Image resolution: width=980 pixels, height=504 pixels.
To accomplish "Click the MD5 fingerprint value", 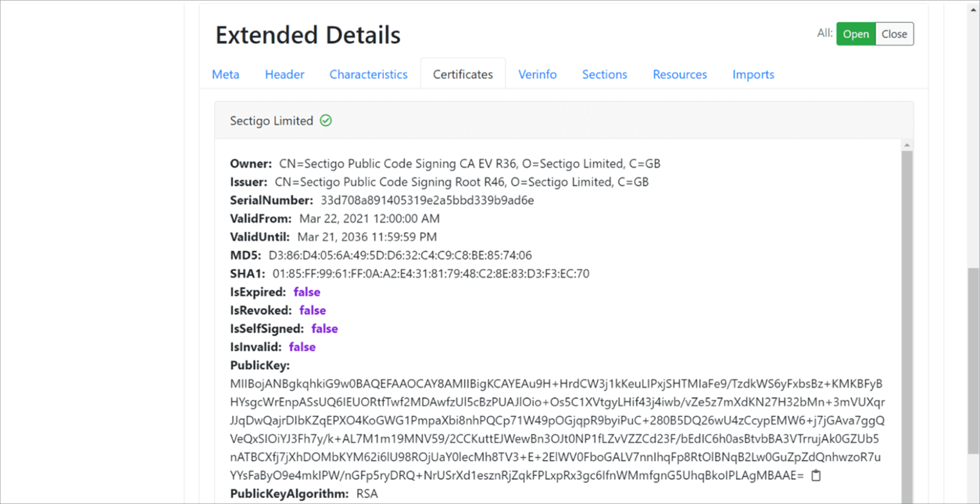I will point(400,255).
